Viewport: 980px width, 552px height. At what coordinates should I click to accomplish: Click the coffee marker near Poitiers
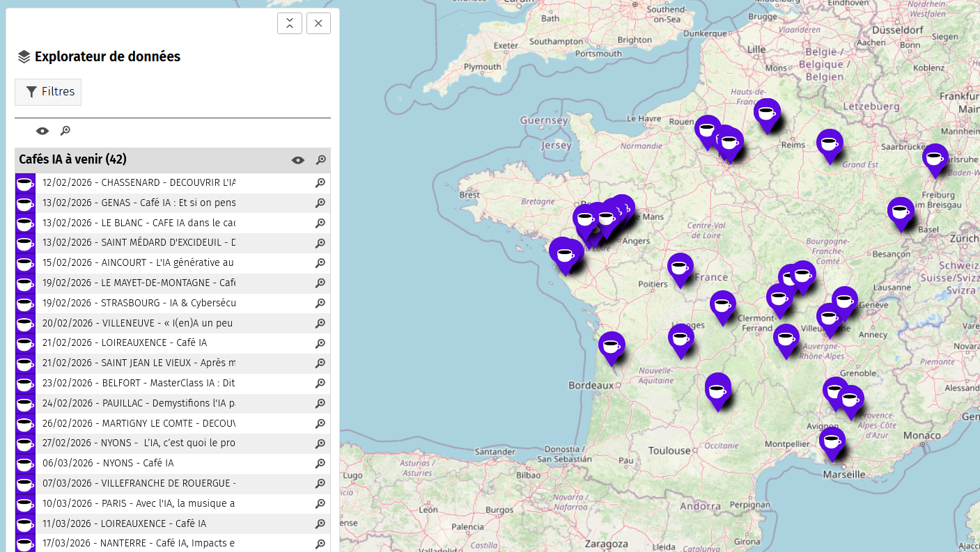pos(680,267)
